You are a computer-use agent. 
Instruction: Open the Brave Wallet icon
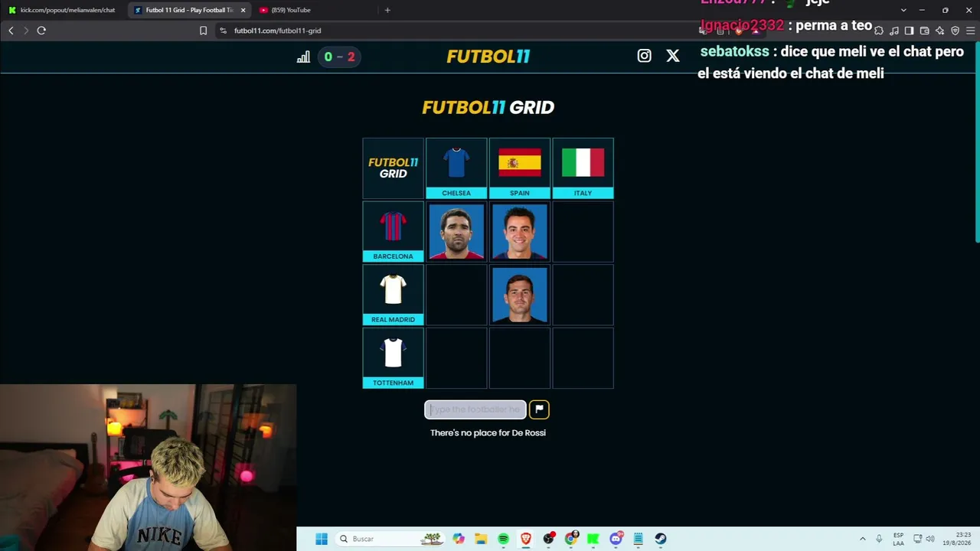point(924,31)
